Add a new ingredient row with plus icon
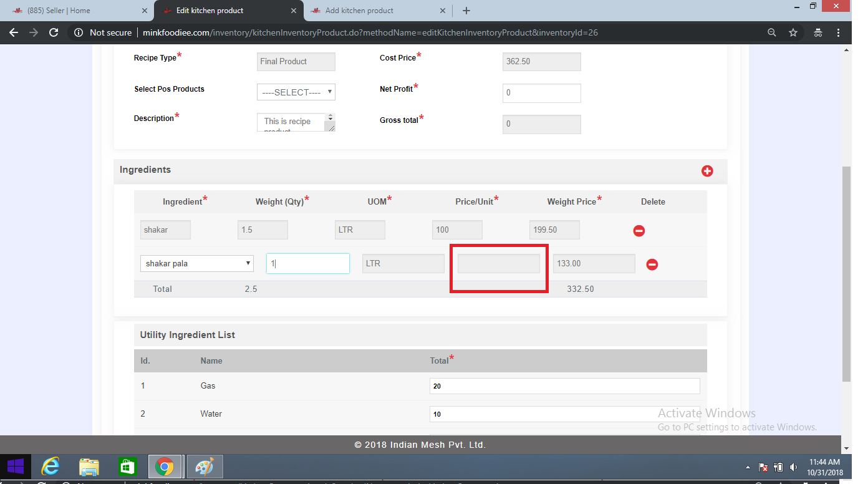Screen dimensions: 868x484 (x=707, y=171)
